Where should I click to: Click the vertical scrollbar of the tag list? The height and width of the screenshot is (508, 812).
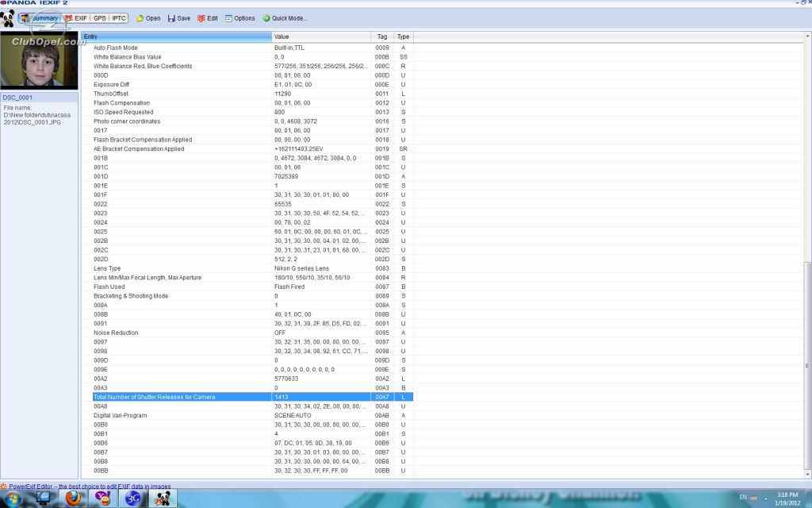[807, 365]
